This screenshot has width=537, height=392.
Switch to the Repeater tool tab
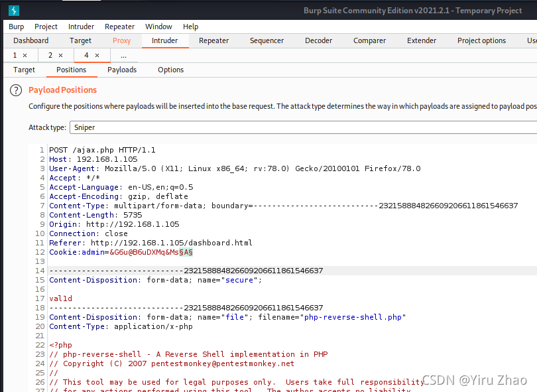213,40
